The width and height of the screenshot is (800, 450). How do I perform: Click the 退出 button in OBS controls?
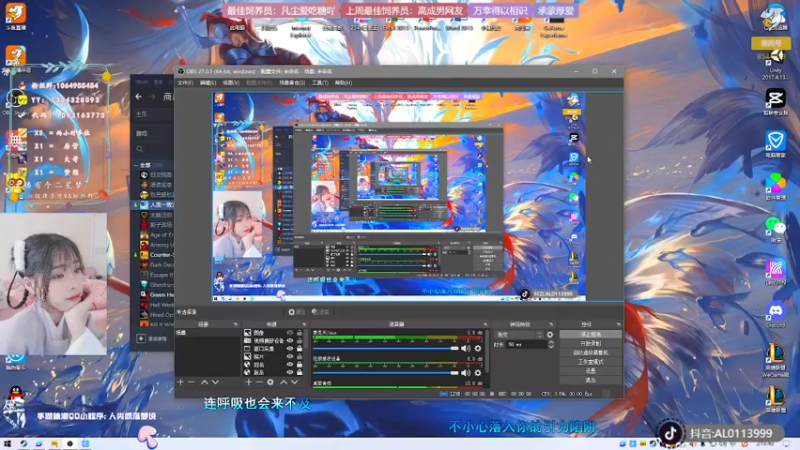point(590,380)
